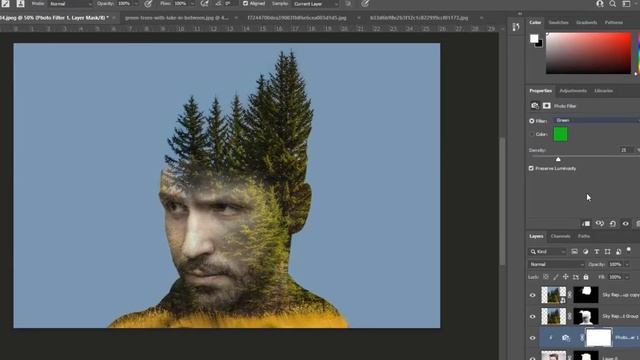640x360 pixels.
Task: Lock transparent pixels icon
Action: [546, 277]
